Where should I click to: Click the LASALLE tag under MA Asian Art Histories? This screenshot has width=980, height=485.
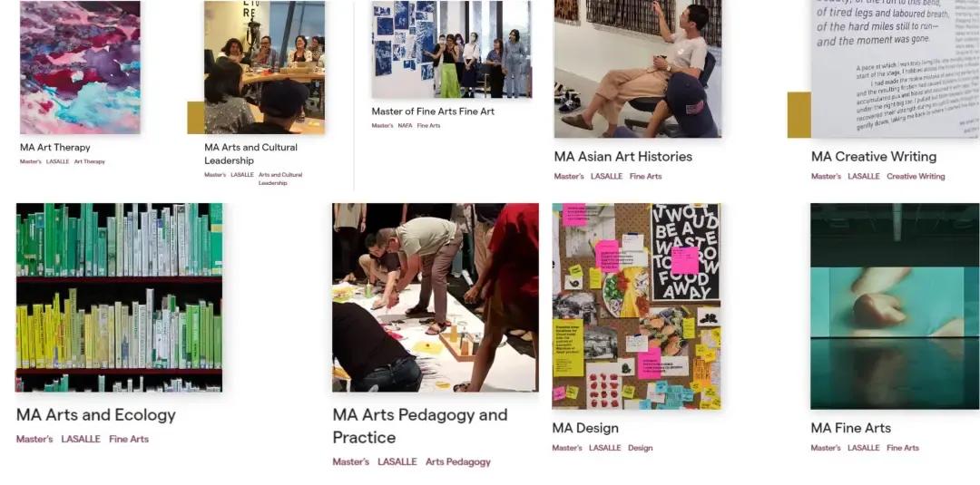tap(606, 176)
